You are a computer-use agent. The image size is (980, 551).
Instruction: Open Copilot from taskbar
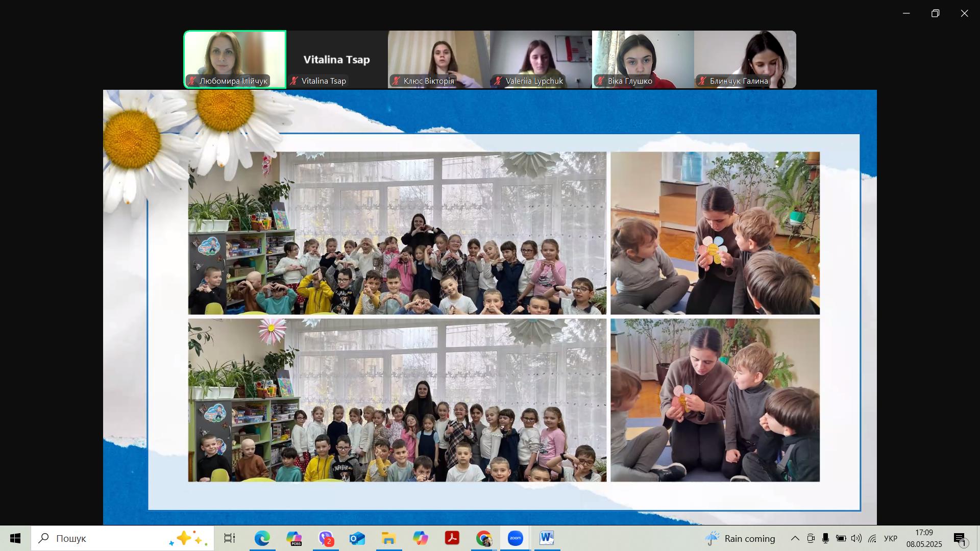click(x=421, y=538)
